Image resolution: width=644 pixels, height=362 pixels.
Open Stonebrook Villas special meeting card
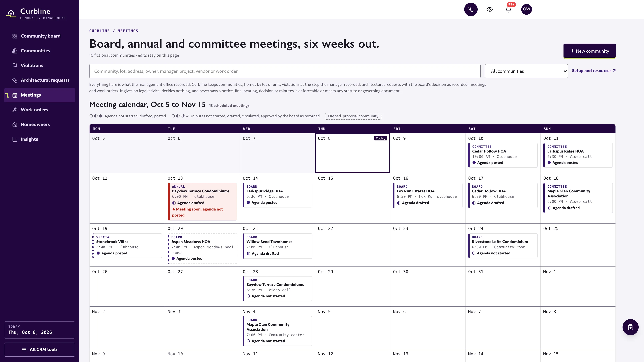point(127,246)
